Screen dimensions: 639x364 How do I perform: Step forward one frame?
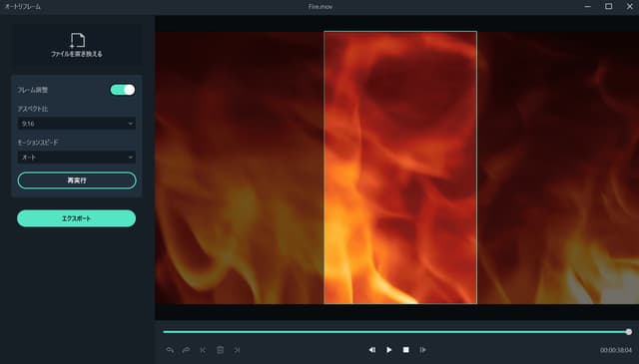(422, 350)
